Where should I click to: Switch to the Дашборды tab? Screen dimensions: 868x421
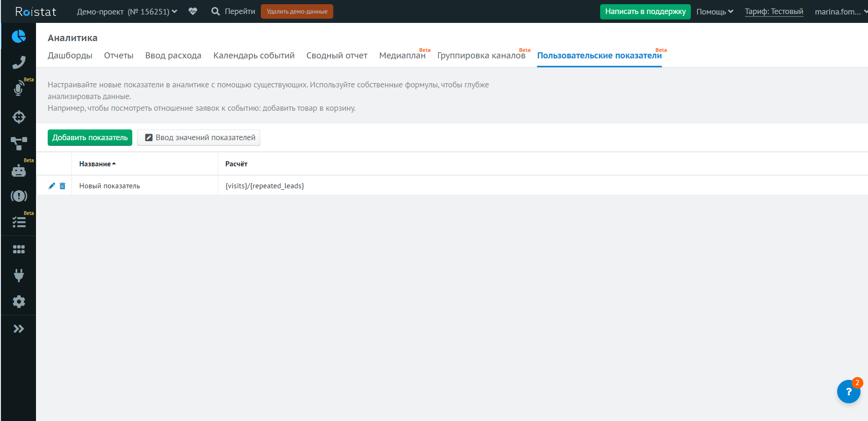click(x=70, y=56)
